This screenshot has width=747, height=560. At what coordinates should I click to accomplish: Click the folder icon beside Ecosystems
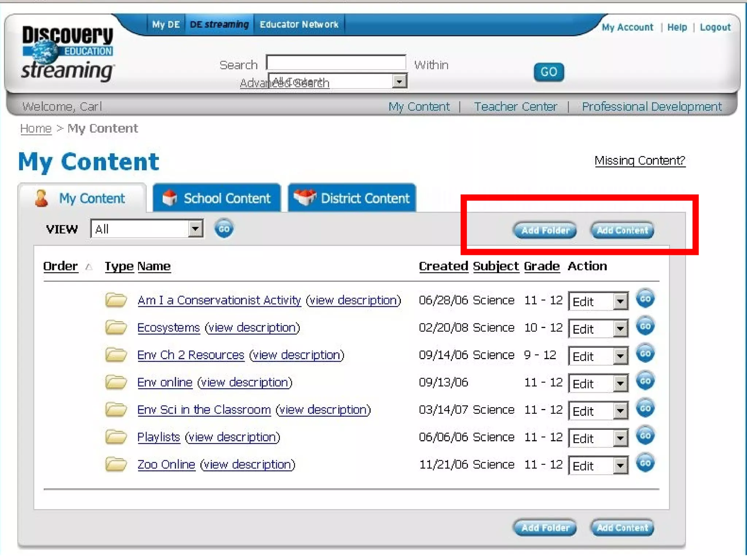point(116,327)
